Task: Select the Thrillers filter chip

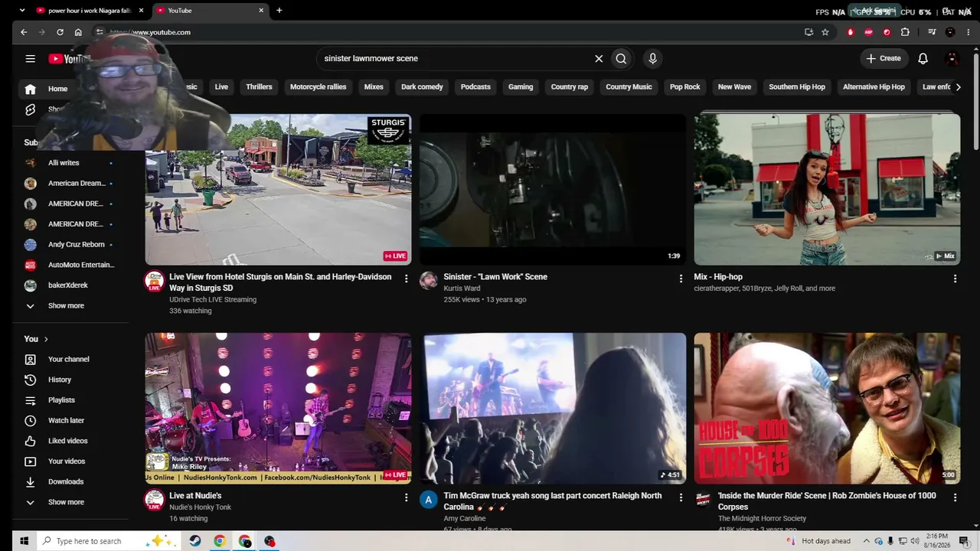Action: click(259, 86)
